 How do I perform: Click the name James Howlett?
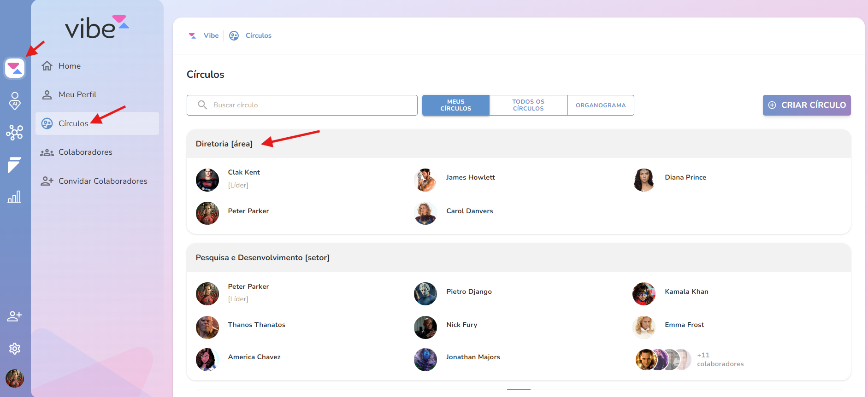pos(471,177)
